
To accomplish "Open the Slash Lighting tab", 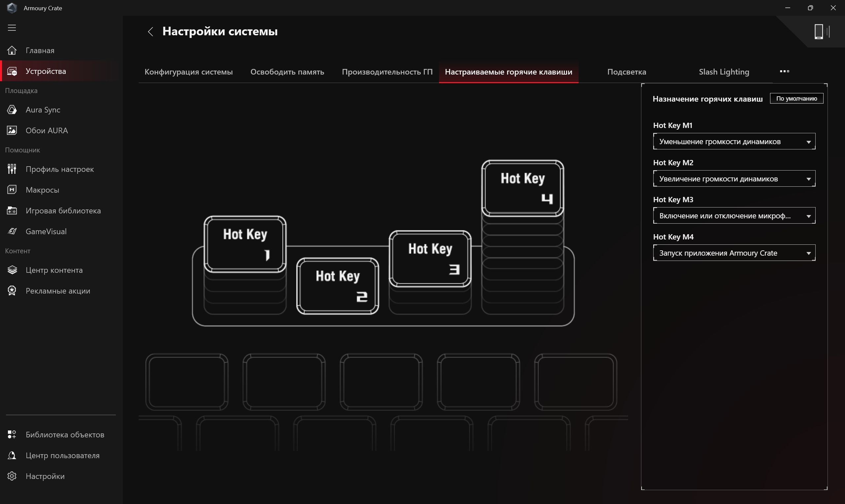I will click(724, 72).
